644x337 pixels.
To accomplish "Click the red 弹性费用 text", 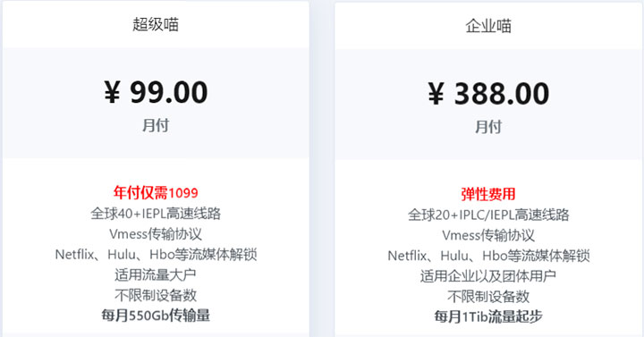I will click(x=488, y=194).
